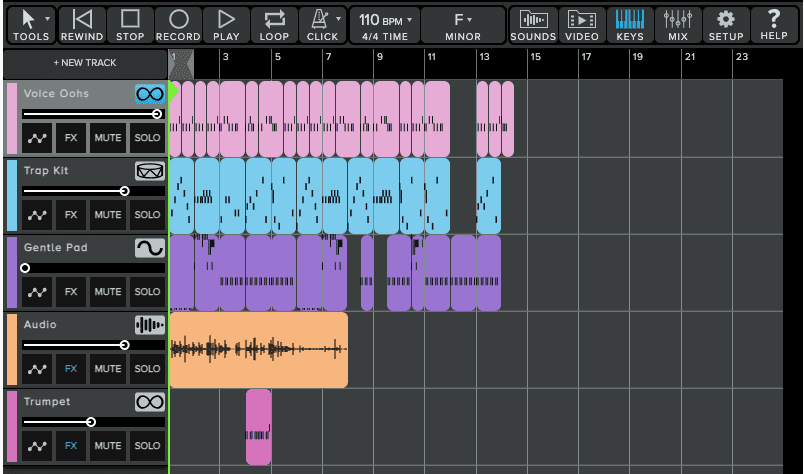Click the Rewind transport icon
The width and height of the screenshot is (804, 474).
[x=83, y=24]
